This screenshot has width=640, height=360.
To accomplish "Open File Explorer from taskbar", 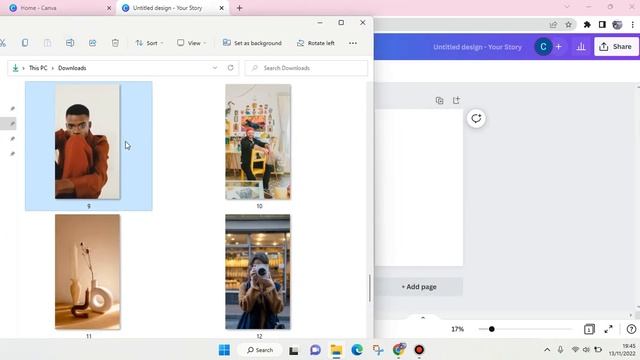I will click(336, 350).
